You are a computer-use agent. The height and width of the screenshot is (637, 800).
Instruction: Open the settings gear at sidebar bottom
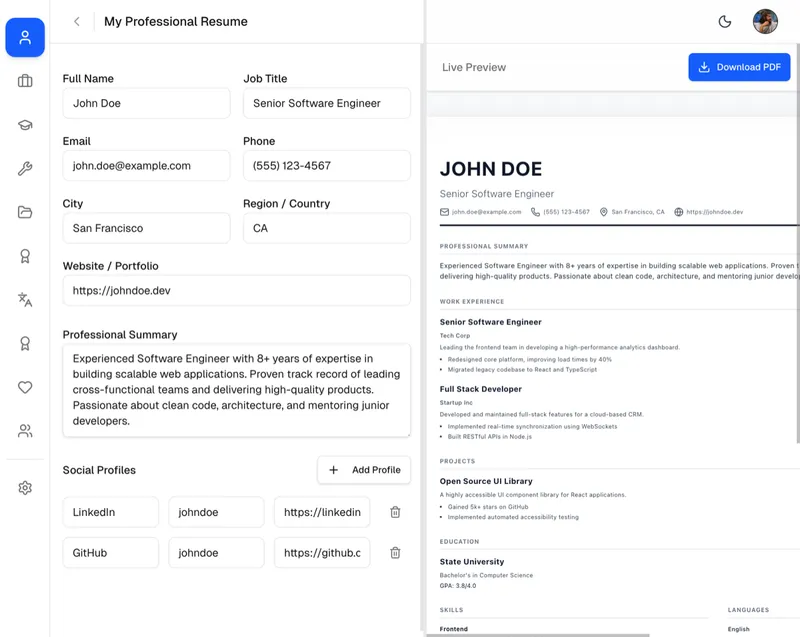(x=25, y=487)
